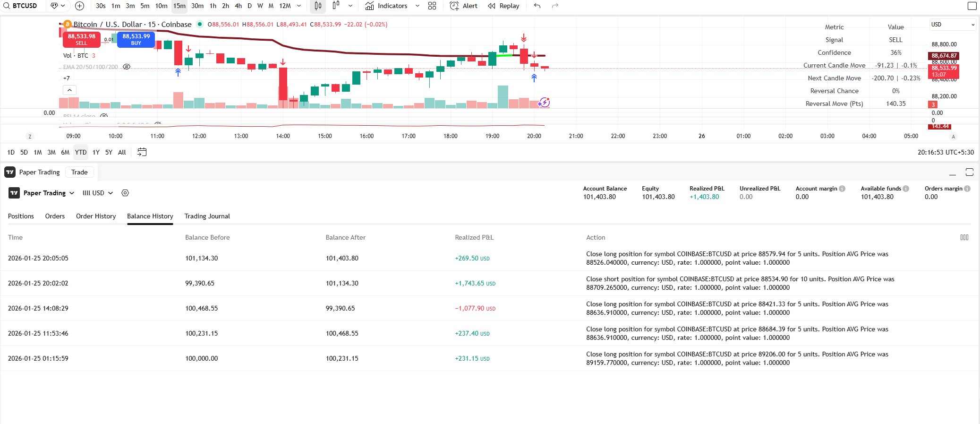The width and height of the screenshot is (980, 424).
Task: Open Paper Trading account settings gear
Action: pos(125,193)
